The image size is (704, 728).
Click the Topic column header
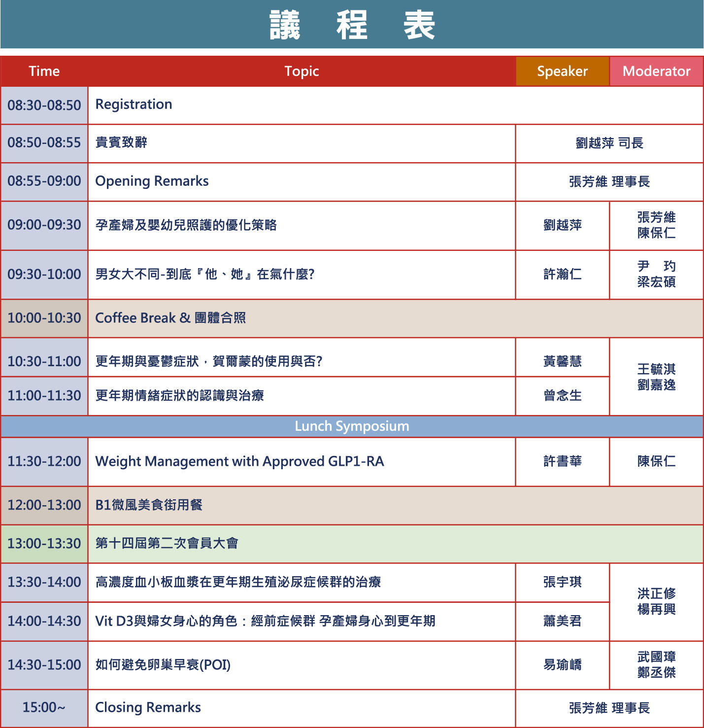point(302,71)
